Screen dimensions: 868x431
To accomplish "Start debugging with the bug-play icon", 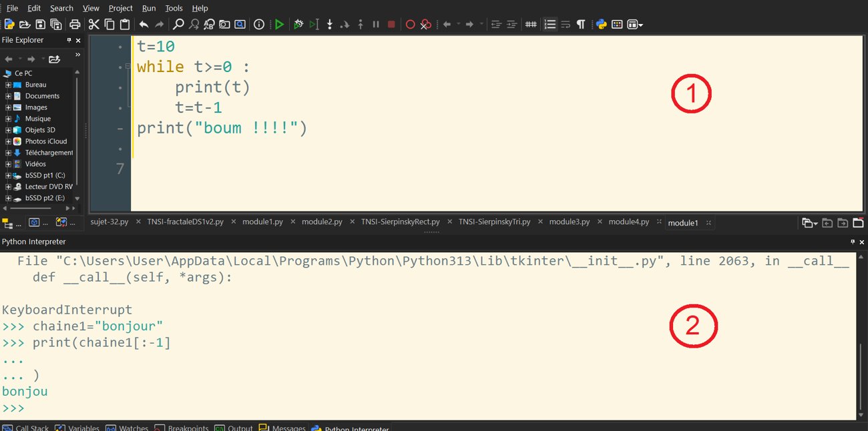I will click(298, 24).
